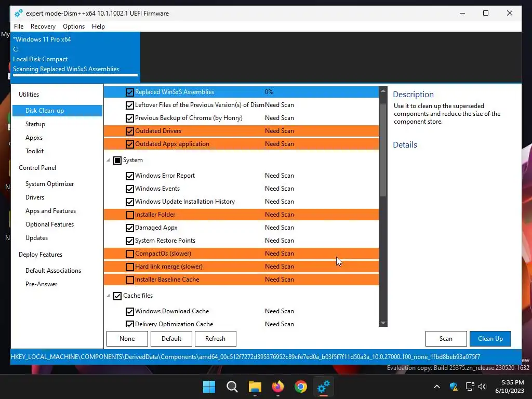The image size is (532, 399).
Task: Go to Startup utilities
Action: coord(35,124)
